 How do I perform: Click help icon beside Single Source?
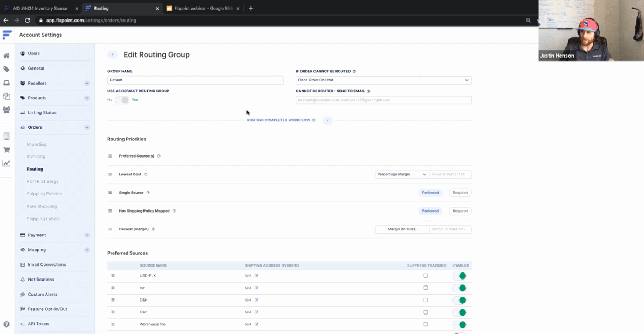pos(148,193)
